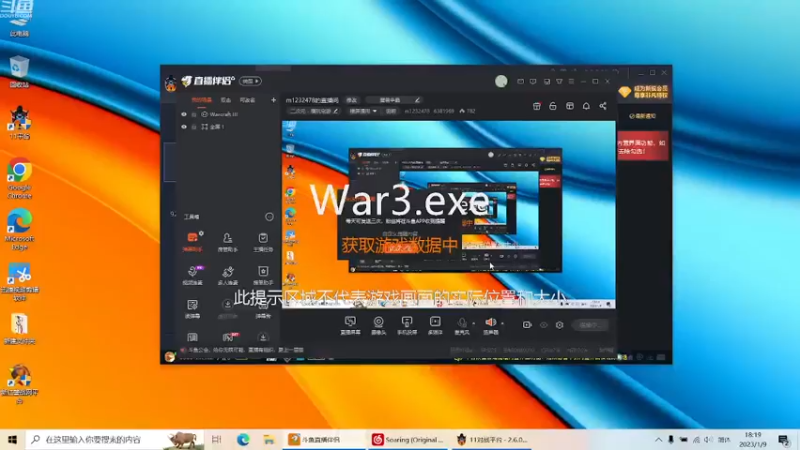Switch to the third scene tab
The width and height of the screenshot is (800, 450).
[247, 100]
